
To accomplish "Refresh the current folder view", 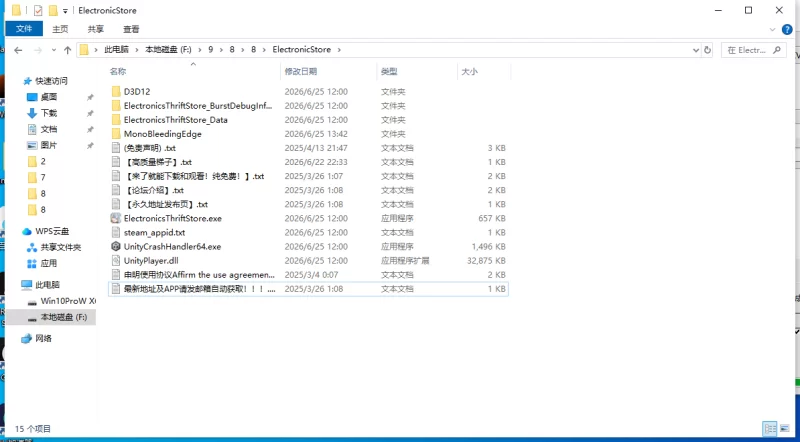I will point(707,50).
